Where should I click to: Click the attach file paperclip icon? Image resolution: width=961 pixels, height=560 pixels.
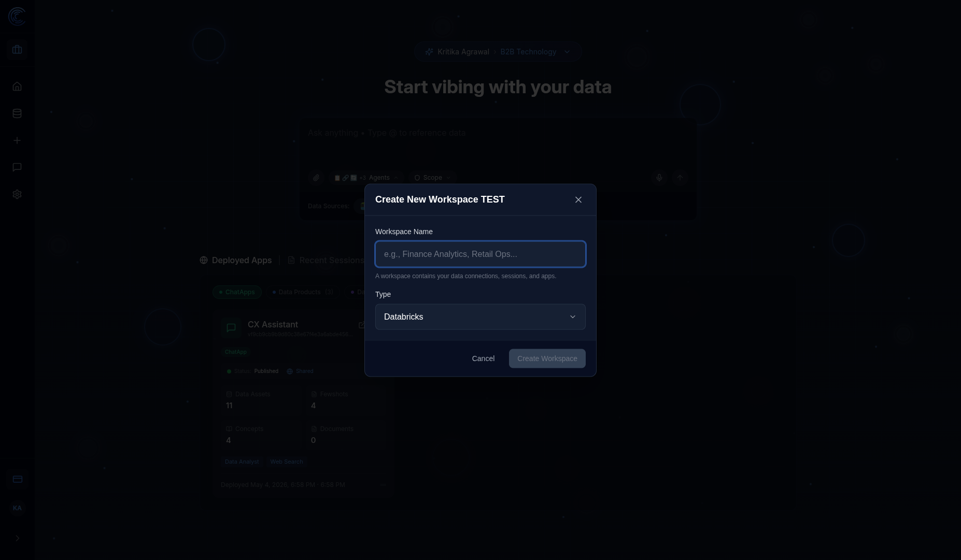(316, 178)
